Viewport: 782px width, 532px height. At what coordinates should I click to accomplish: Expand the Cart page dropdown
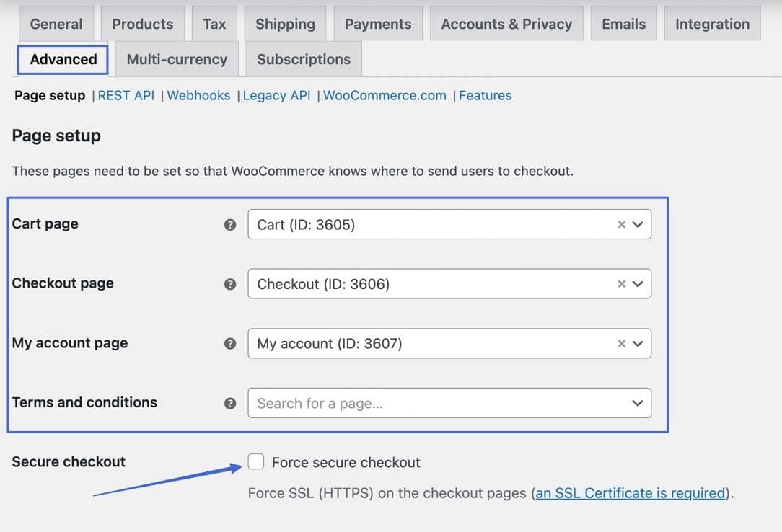[x=638, y=224]
